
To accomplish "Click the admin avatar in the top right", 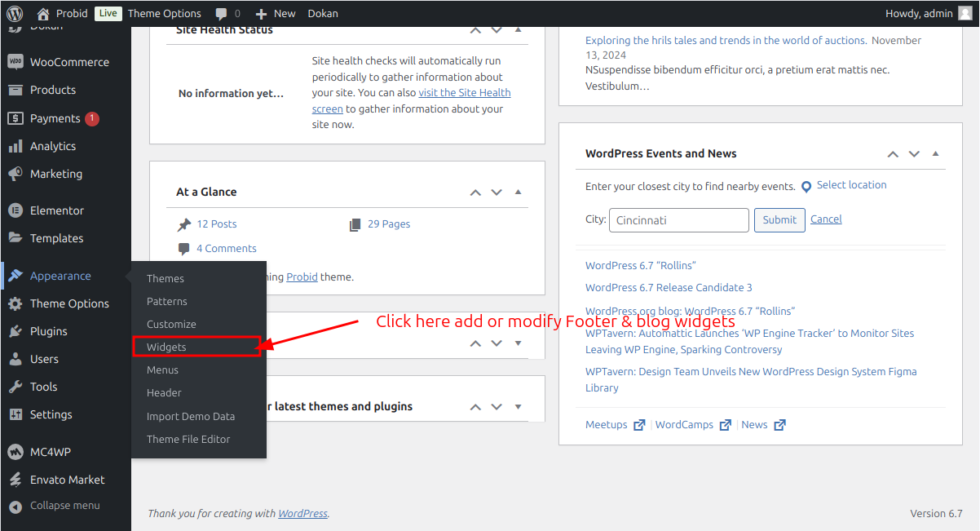I will pyautogui.click(x=965, y=13).
